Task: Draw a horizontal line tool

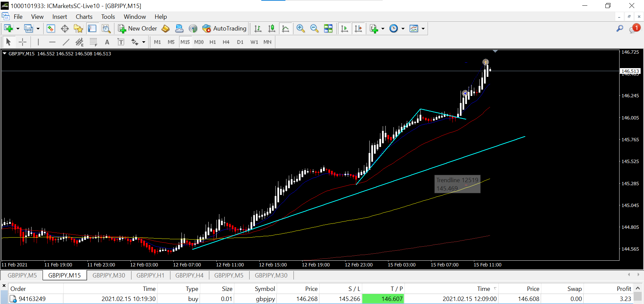Action: point(52,42)
